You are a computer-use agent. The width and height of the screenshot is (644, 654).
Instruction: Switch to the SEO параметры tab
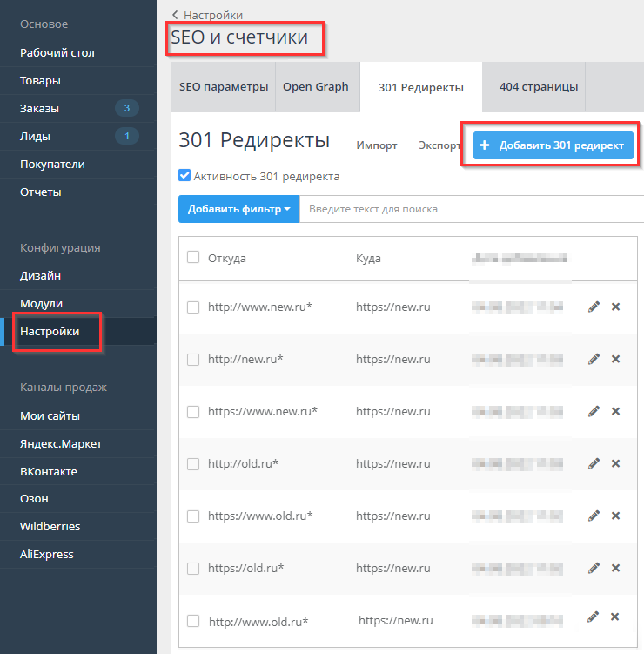[x=224, y=87]
